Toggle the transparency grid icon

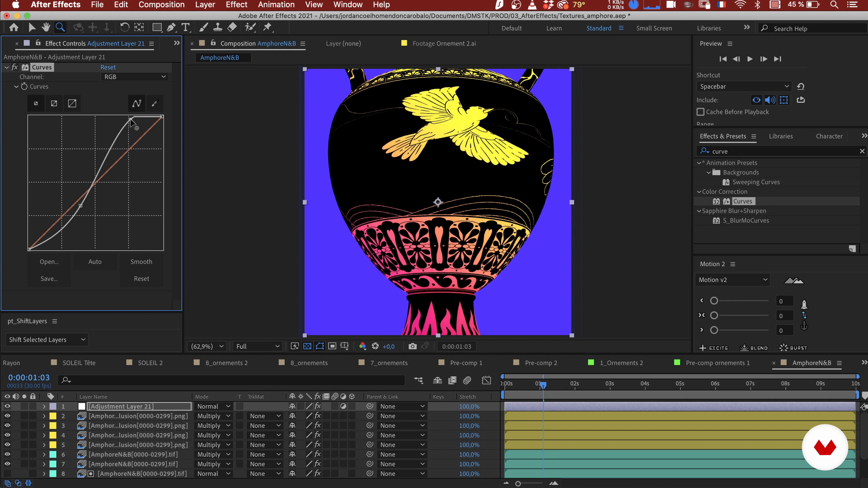[x=307, y=346]
